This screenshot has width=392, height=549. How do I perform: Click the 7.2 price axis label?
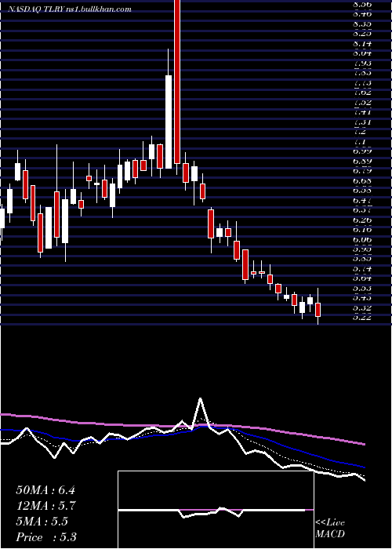tap(360, 132)
